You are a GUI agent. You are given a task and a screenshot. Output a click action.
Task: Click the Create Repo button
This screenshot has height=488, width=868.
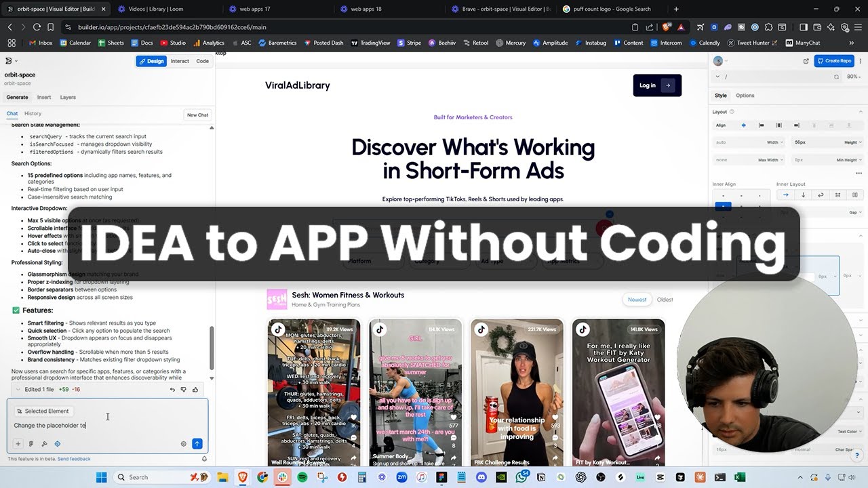834,61
